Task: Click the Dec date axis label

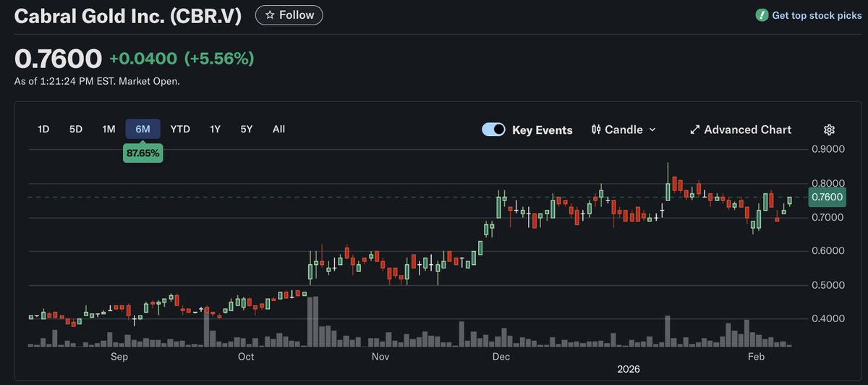Action: click(x=501, y=357)
